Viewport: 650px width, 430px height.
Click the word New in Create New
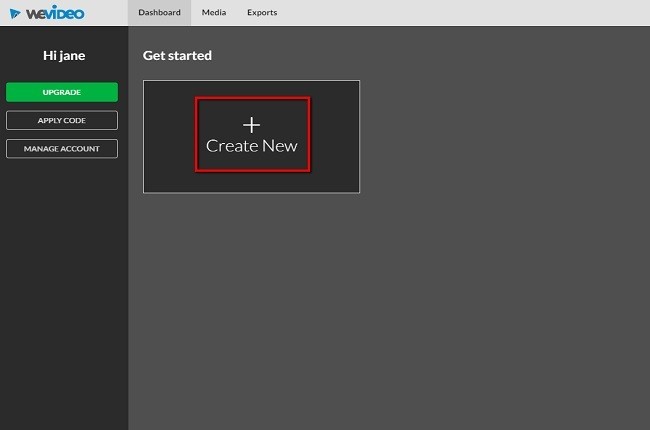pos(280,146)
